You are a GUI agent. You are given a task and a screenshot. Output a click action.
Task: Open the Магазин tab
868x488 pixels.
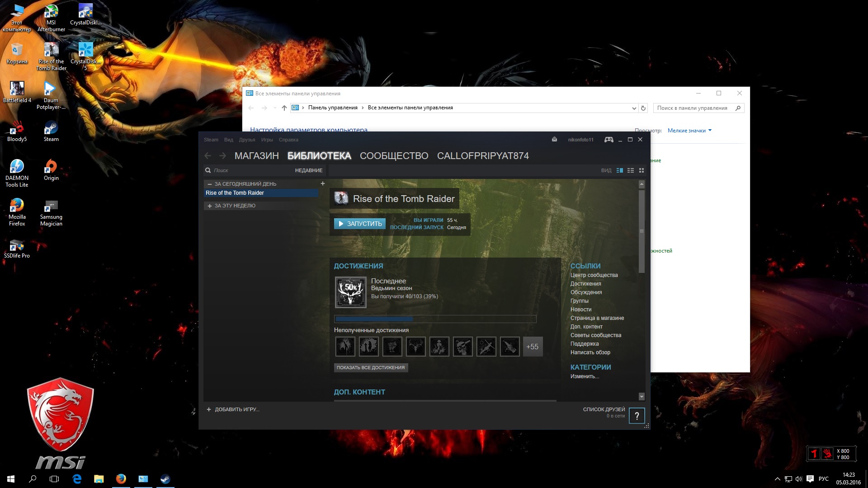tap(256, 156)
